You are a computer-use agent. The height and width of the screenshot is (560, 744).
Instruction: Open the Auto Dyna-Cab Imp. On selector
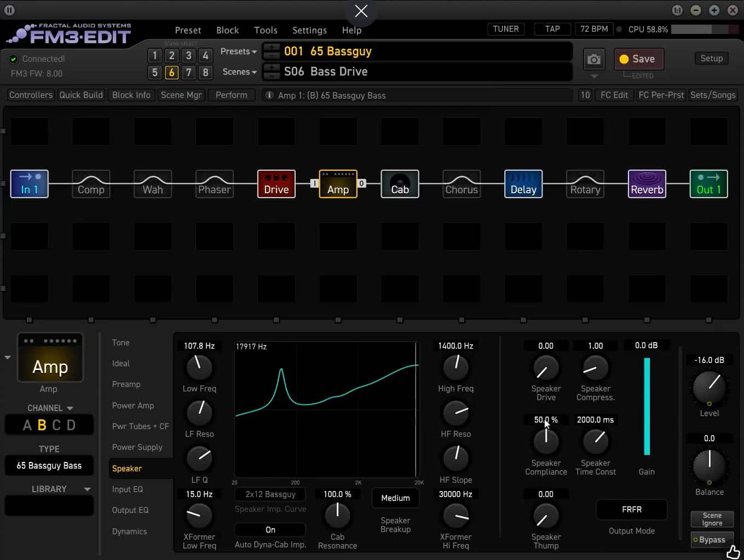click(x=270, y=530)
